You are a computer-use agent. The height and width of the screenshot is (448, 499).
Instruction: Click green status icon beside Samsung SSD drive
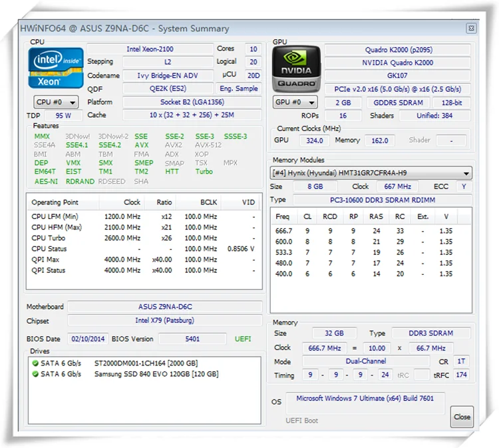tap(35, 374)
